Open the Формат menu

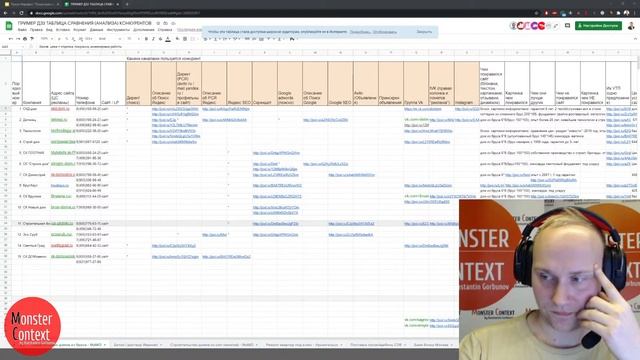pyautogui.click(x=80, y=30)
